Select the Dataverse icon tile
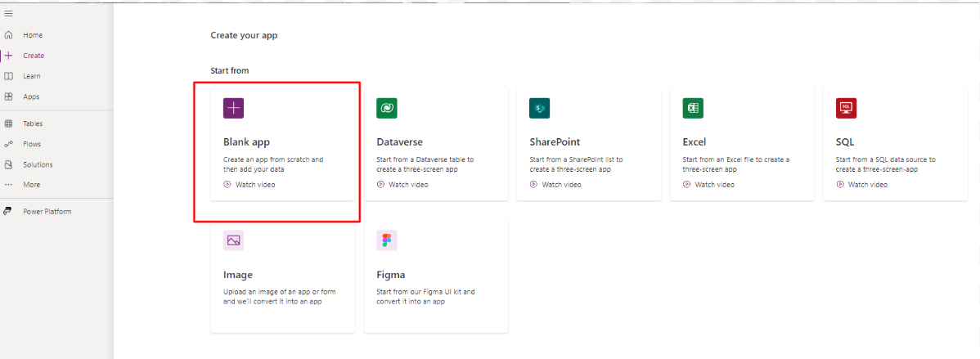This screenshot has height=359, width=980. [386, 108]
